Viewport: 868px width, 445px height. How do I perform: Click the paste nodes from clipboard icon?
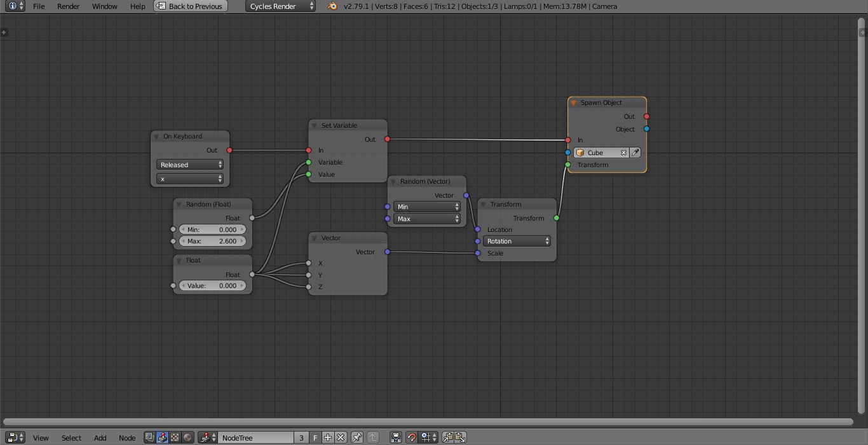point(459,437)
